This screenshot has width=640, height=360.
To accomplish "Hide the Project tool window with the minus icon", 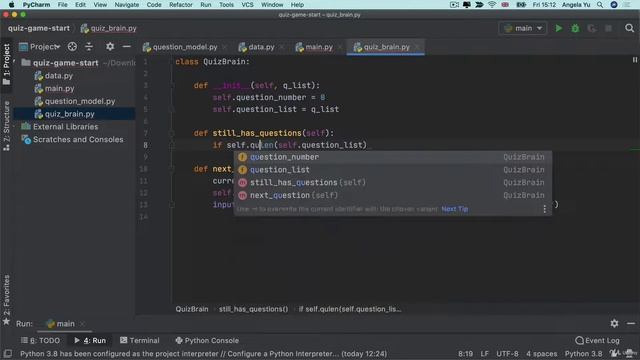I will point(127,47).
